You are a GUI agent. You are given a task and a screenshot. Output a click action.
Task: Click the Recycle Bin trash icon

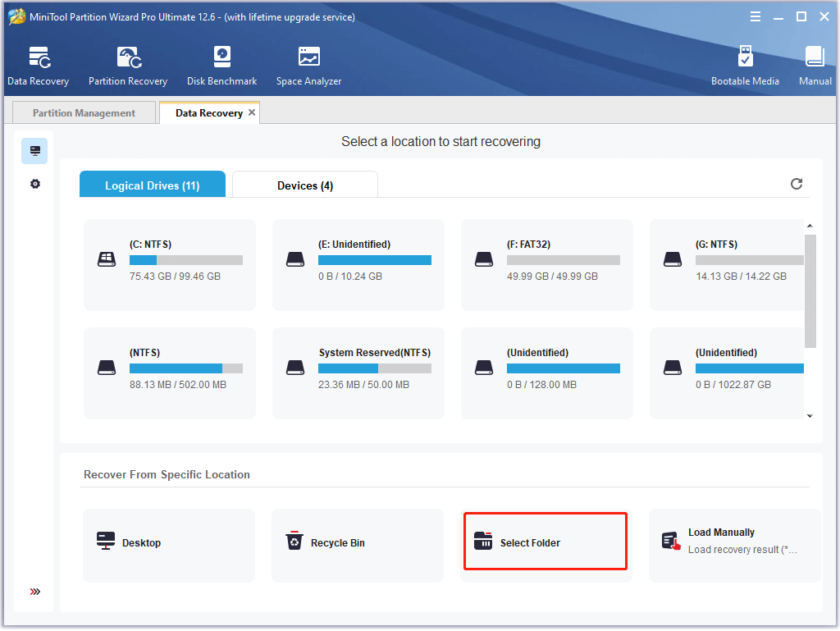[294, 541]
